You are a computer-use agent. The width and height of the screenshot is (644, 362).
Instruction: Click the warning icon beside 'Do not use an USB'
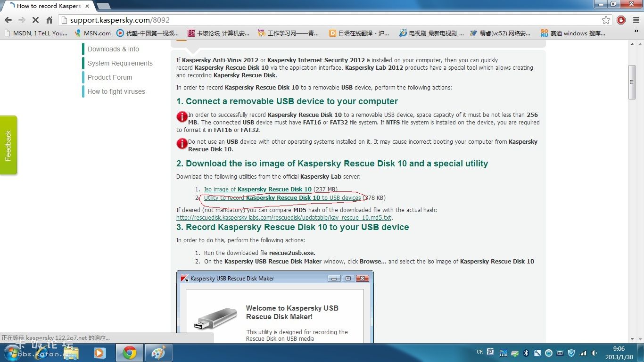(x=182, y=143)
